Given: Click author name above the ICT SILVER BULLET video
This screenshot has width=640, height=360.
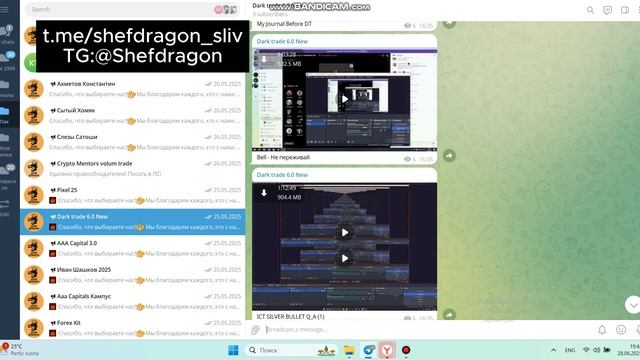Looking at the screenshot, I should (x=282, y=175).
